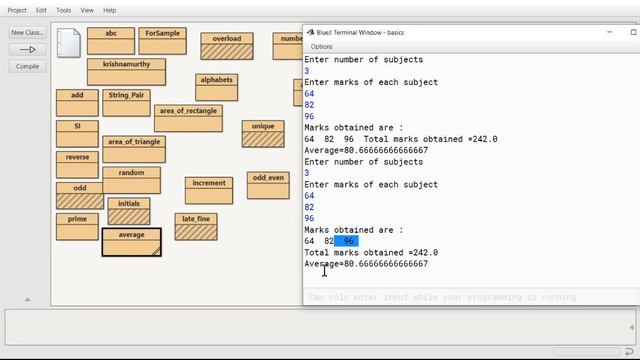
Task: Select the odd class box
Action: click(x=80, y=196)
